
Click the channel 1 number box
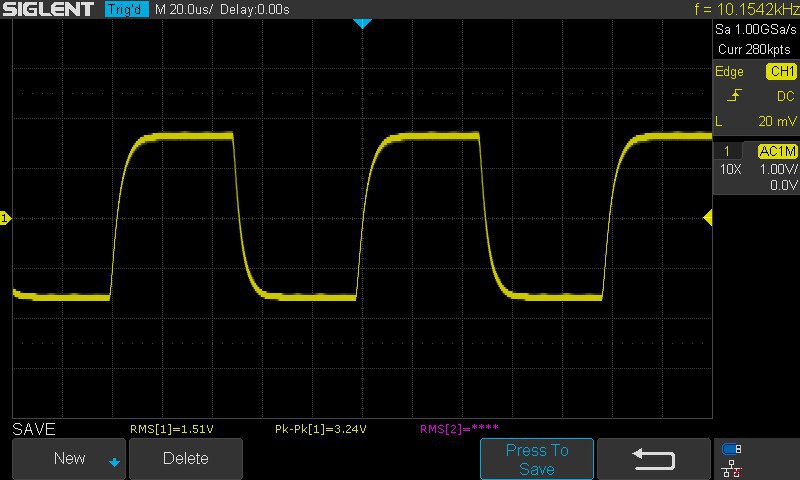[727, 151]
